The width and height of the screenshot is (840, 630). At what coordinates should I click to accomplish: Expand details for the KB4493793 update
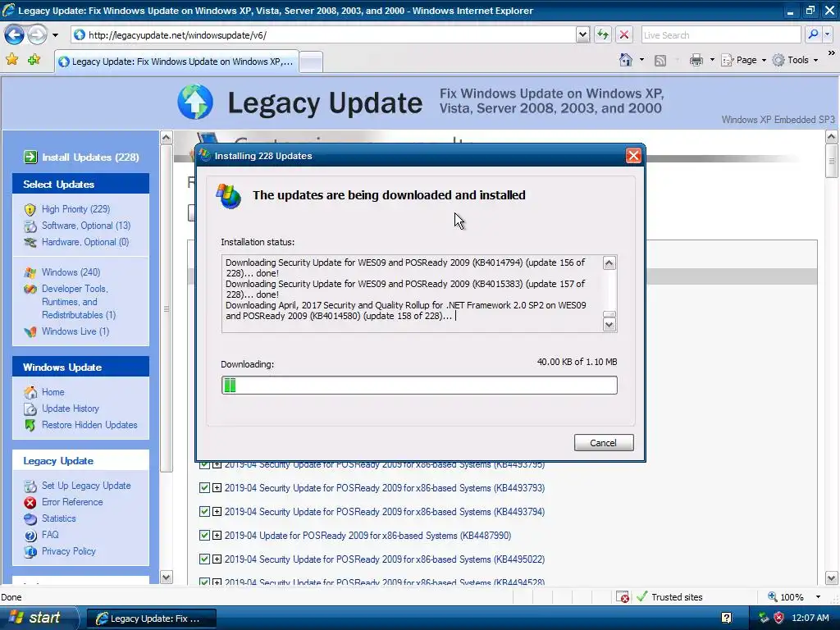pos(217,488)
